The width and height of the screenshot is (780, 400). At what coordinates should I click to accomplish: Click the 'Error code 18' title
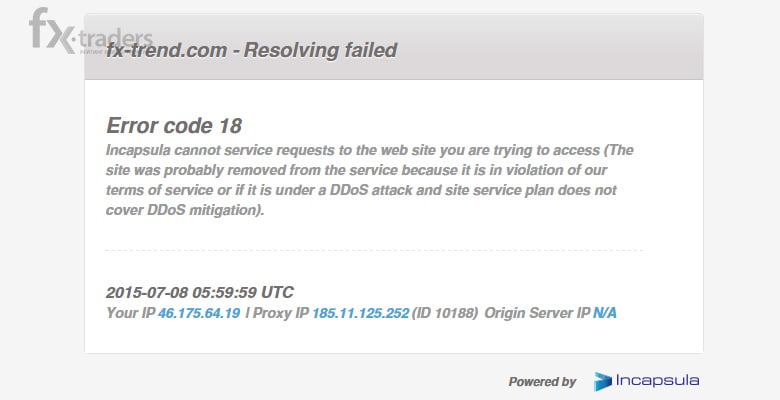coord(174,125)
